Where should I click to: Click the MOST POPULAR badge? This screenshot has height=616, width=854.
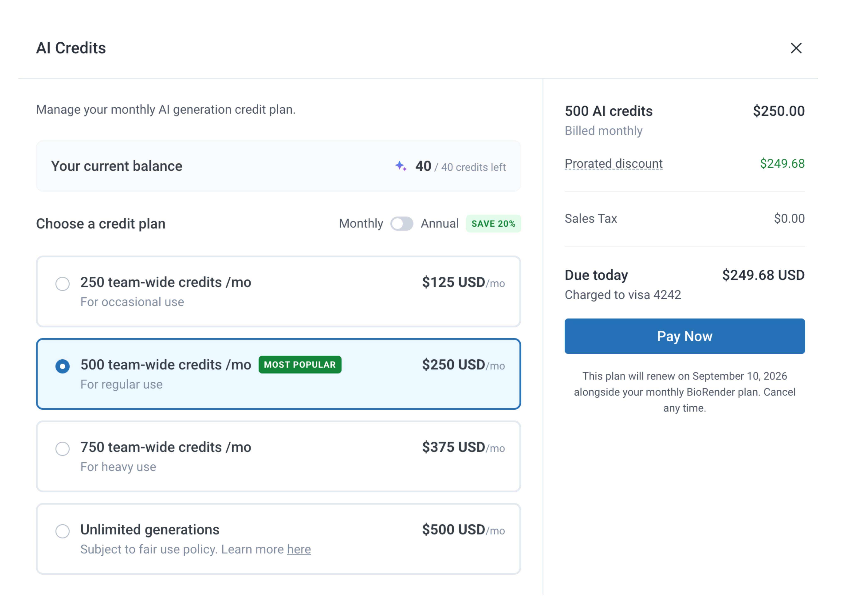pos(300,365)
